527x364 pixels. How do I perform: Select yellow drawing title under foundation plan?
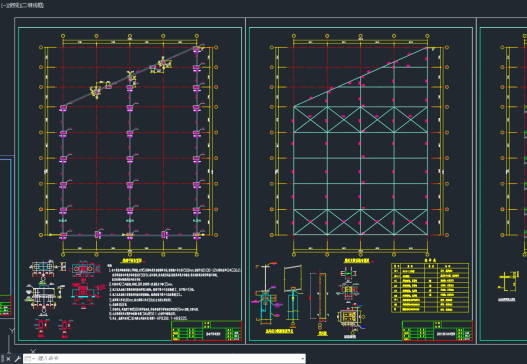click(x=131, y=261)
